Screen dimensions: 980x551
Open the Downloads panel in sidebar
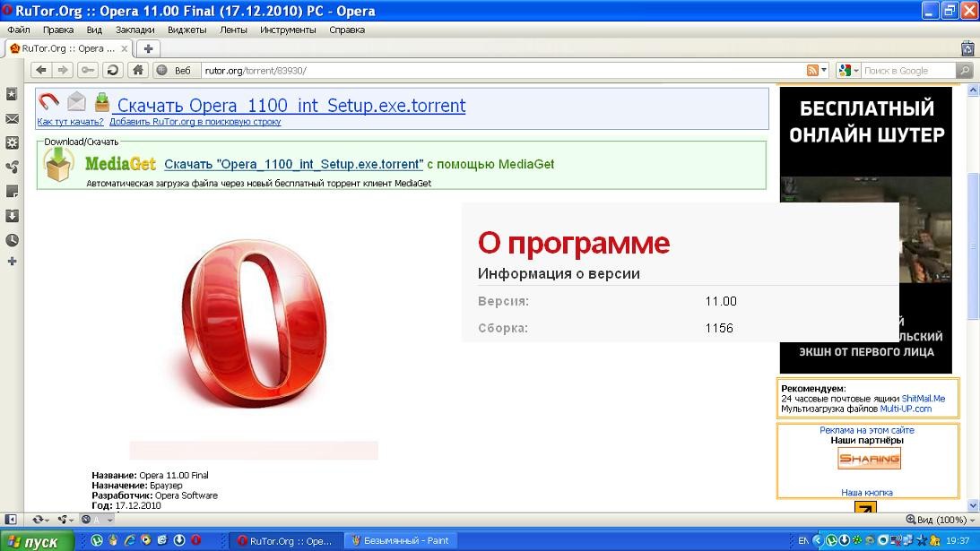12,215
